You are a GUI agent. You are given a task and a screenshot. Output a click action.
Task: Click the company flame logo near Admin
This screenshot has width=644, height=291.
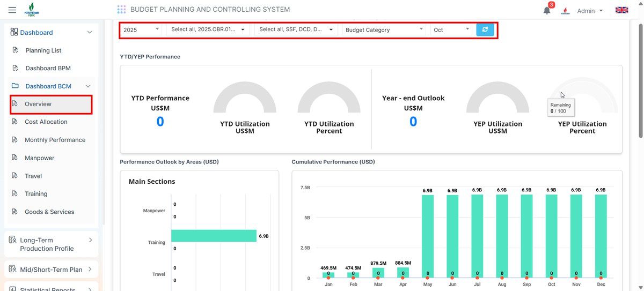(565, 10)
